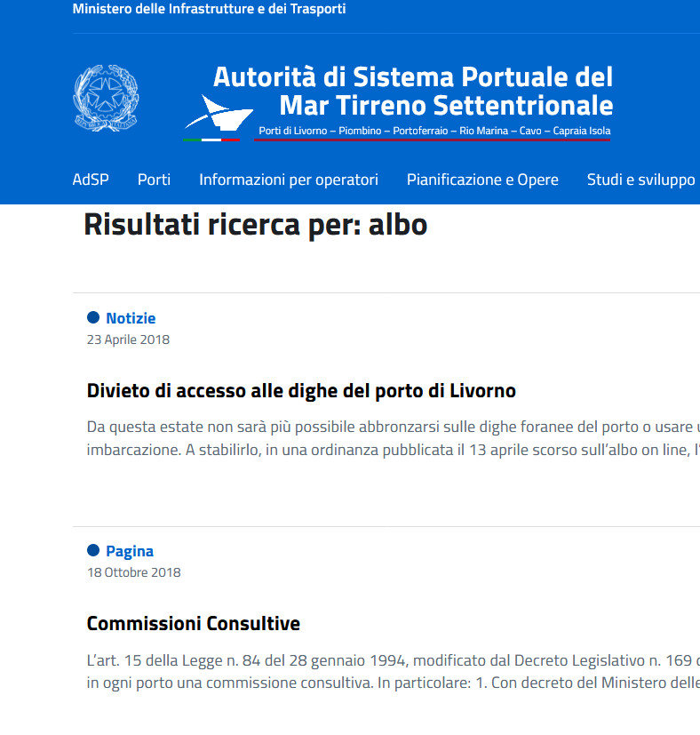The height and width of the screenshot is (735, 700).
Task: Click the 18 Ottobre 2018 date
Action: click(134, 572)
